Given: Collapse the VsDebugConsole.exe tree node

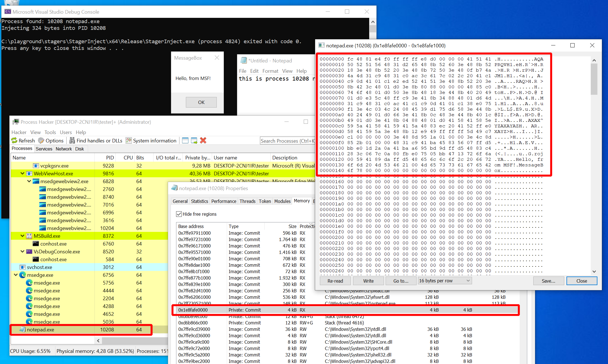Looking at the screenshot, I should pos(22,251).
